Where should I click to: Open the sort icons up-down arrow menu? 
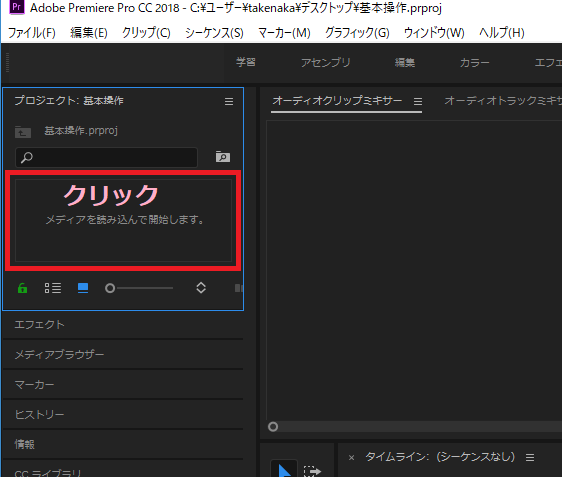tap(201, 287)
